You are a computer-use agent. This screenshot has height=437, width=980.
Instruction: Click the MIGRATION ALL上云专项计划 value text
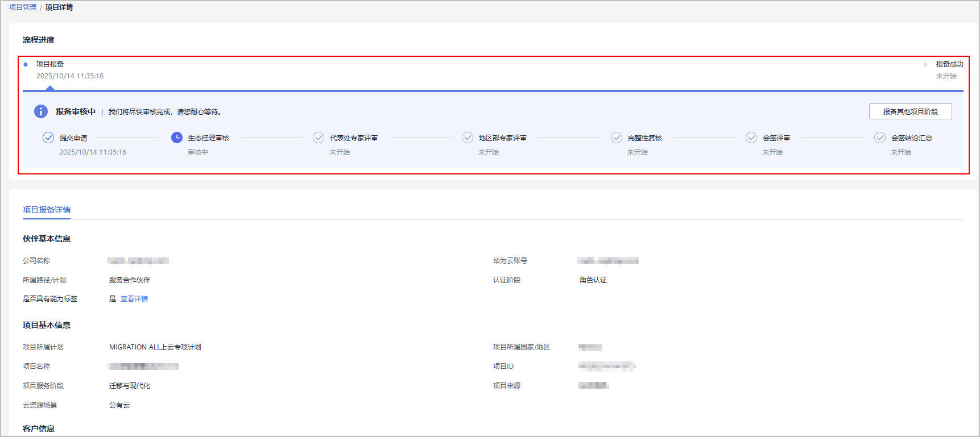point(155,347)
